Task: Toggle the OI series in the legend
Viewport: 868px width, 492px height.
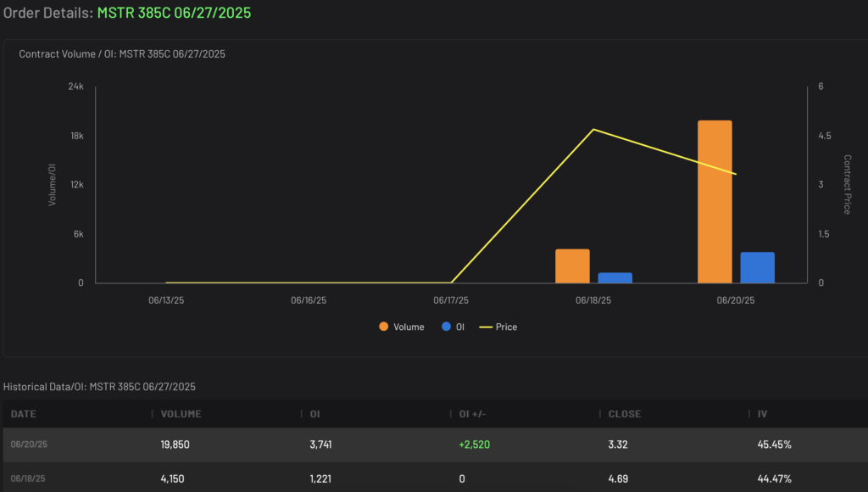Action: coord(453,327)
